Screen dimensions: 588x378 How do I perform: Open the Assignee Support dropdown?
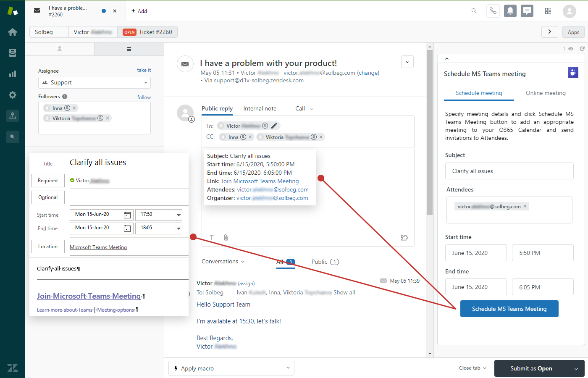click(94, 82)
